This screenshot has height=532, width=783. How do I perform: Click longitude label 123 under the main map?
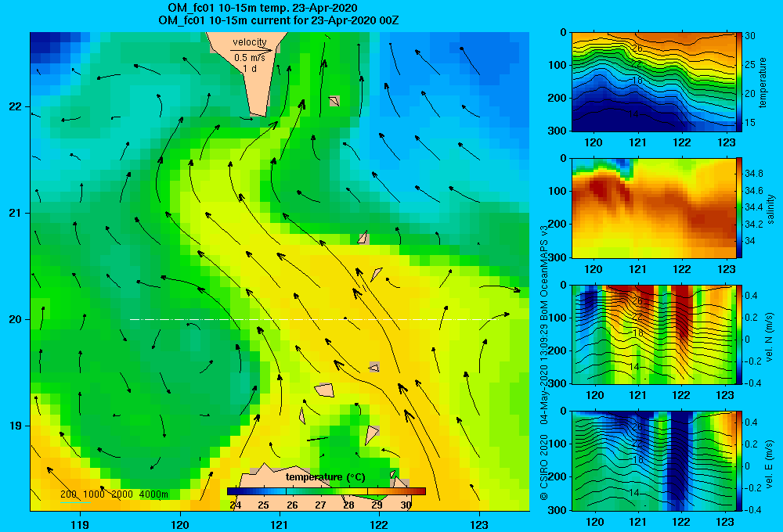point(479,524)
